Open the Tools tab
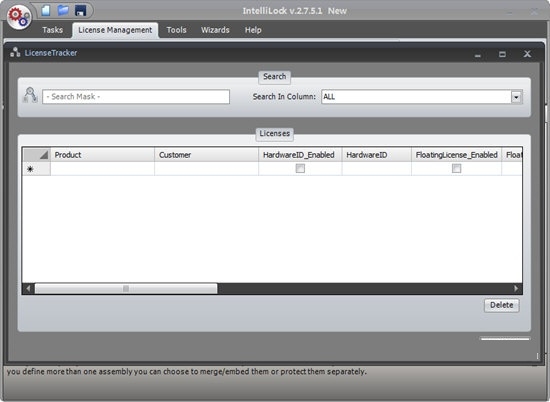Image resolution: width=550 pixels, height=402 pixels. tap(176, 30)
